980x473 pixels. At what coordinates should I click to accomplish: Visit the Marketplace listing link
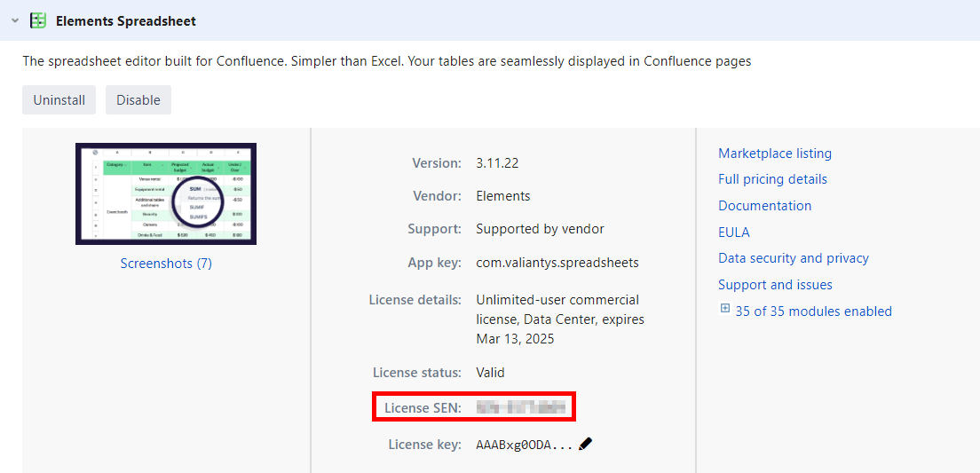[774, 154]
